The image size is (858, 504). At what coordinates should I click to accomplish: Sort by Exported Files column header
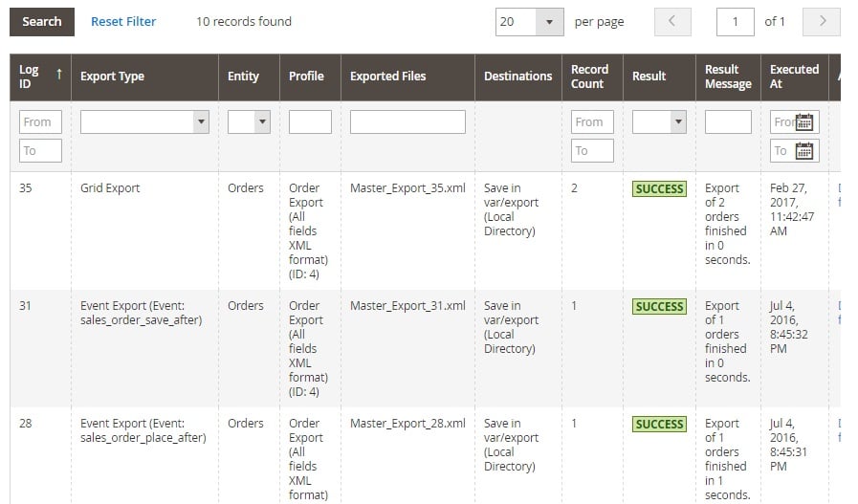coord(387,77)
